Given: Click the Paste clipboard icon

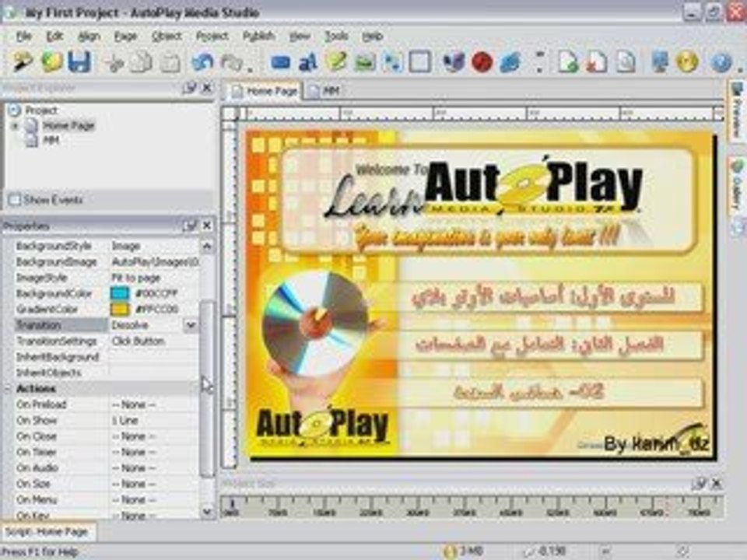Looking at the screenshot, I should [170, 62].
